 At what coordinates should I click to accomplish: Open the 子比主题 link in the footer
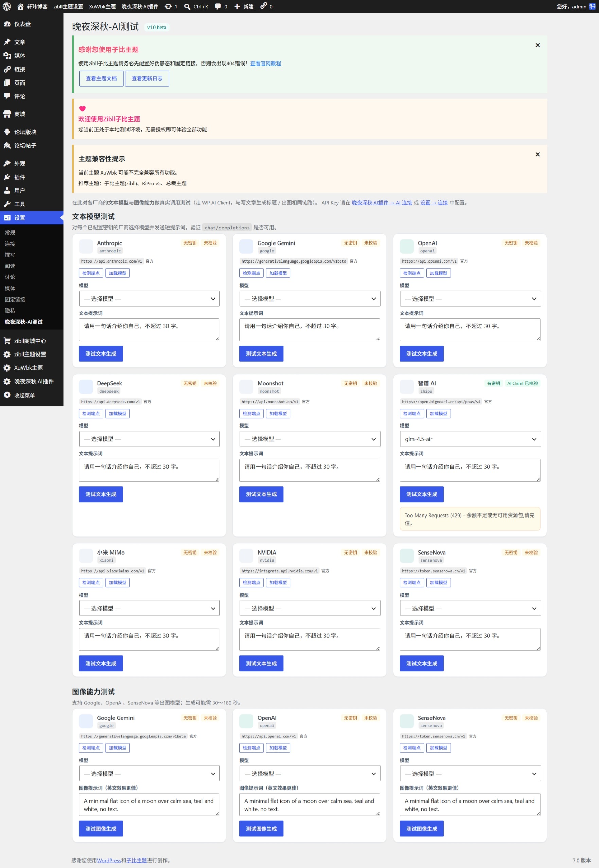137,861
